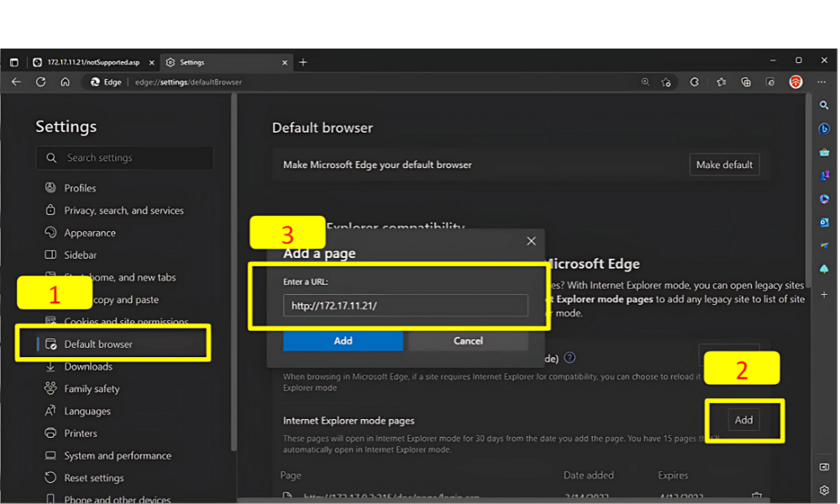Image resolution: width=840 pixels, height=504 pixels.
Task: Click the sidebar toggle icon above the gear
Action: pos(824,467)
